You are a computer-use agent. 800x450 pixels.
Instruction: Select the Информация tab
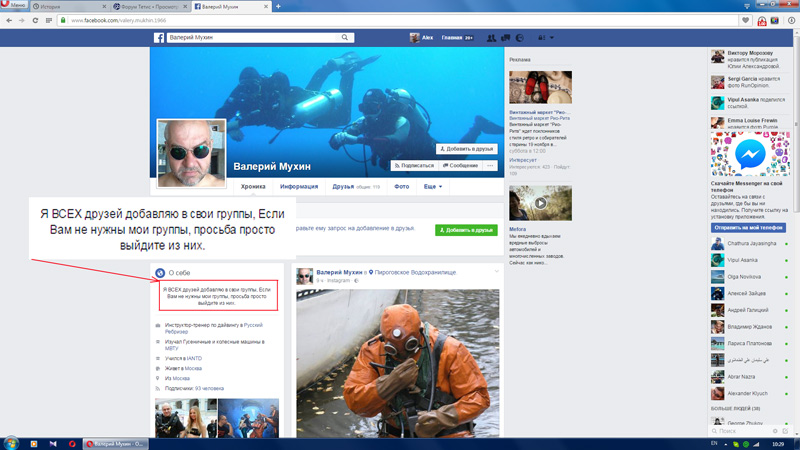299,187
